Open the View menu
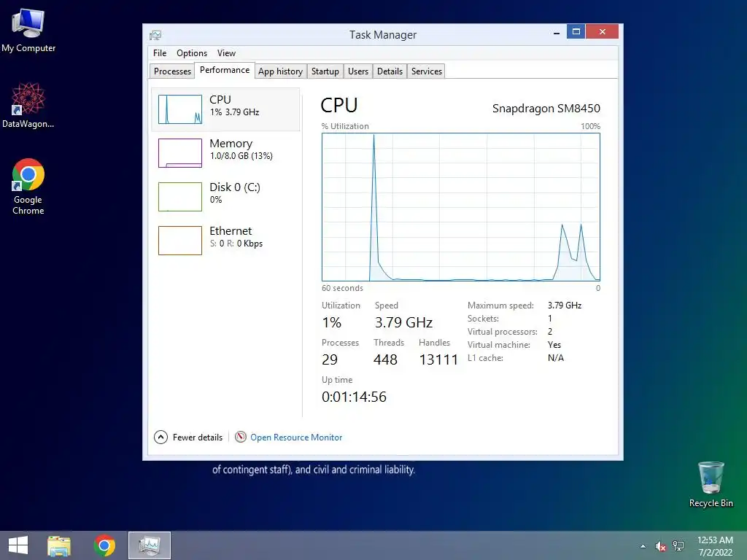 point(226,52)
